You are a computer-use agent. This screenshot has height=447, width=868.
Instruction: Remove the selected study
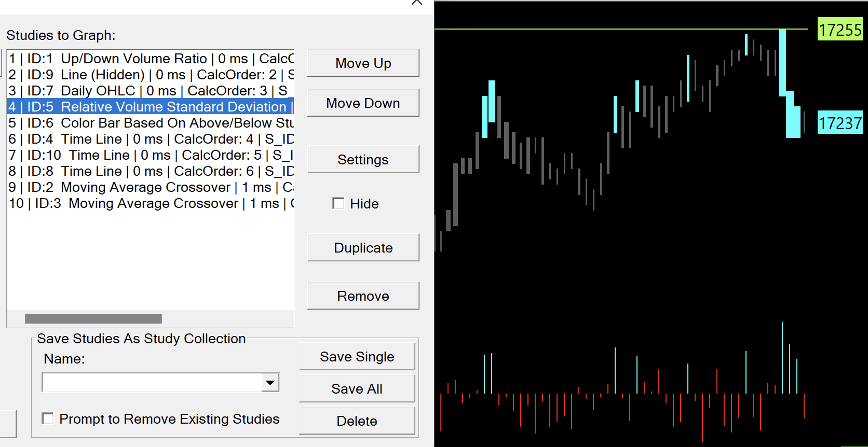[x=363, y=296]
